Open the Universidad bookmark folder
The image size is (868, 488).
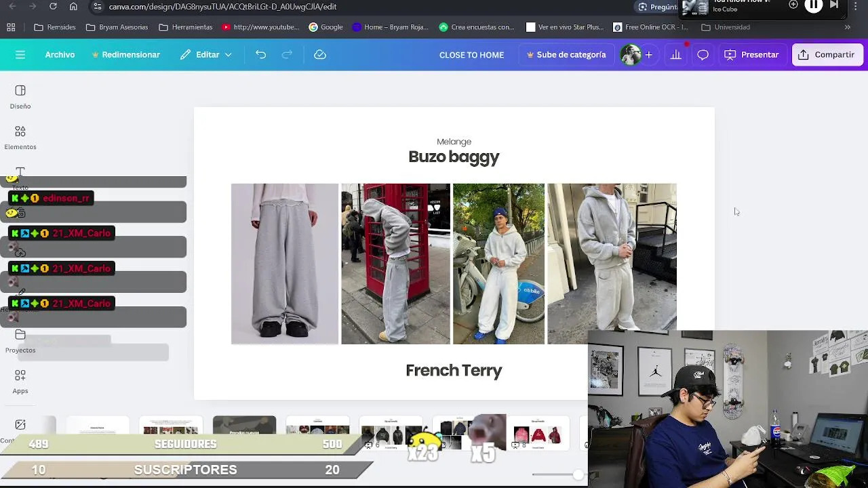[x=726, y=27]
